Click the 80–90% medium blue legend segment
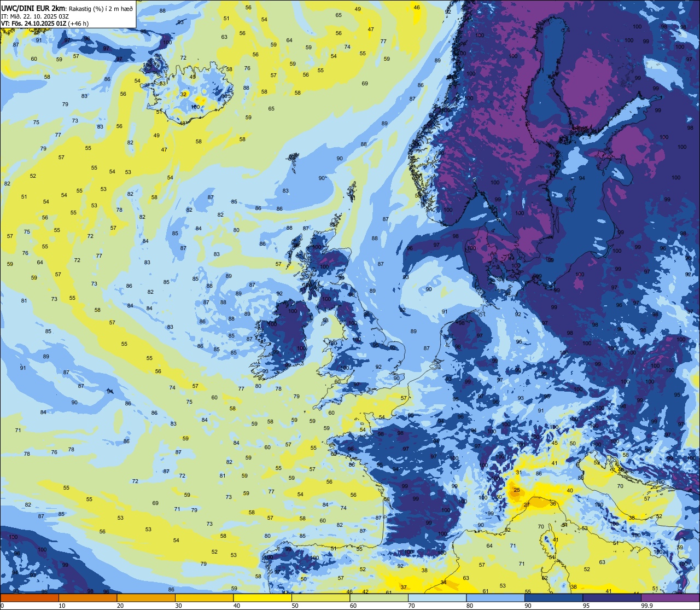Viewport: 700px width, 610px height. (x=495, y=598)
